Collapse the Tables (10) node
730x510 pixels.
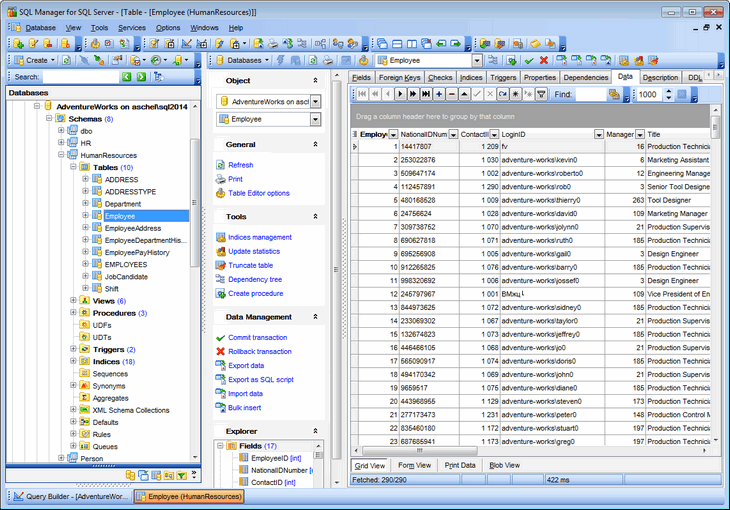click(x=73, y=167)
